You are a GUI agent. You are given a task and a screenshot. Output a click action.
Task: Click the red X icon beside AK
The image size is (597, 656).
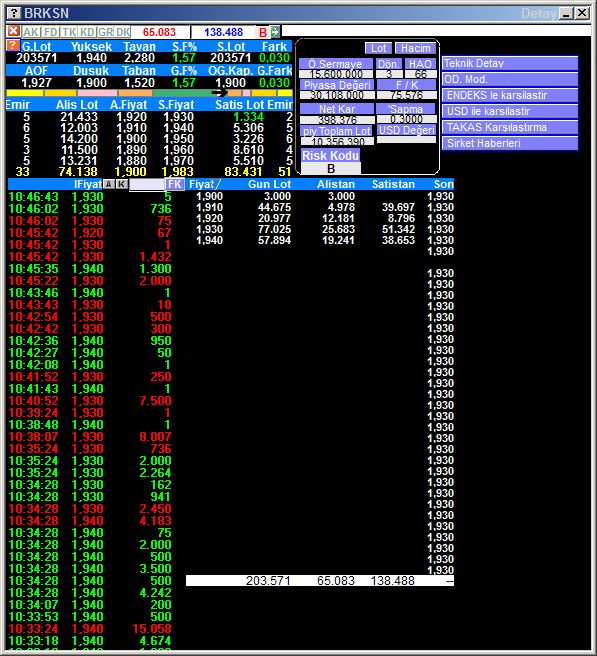(x=13, y=31)
